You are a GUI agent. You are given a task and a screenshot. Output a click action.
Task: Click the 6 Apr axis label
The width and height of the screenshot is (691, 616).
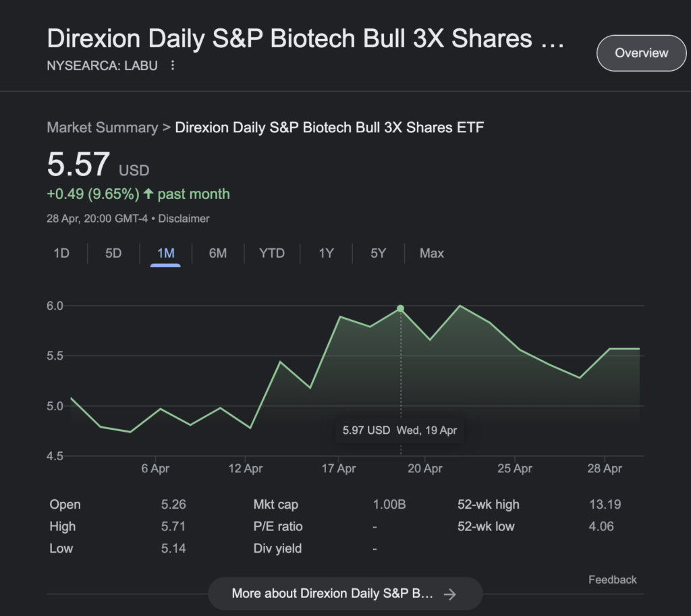(x=155, y=468)
